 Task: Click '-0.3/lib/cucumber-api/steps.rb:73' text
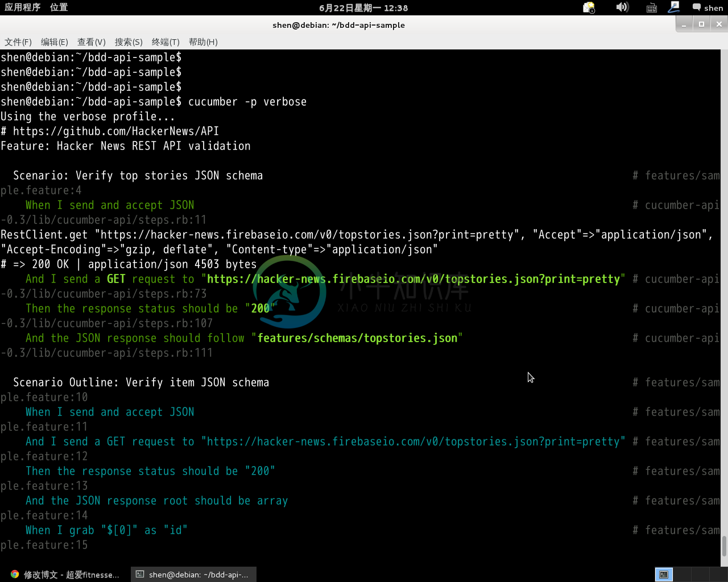tap(104, 294)
